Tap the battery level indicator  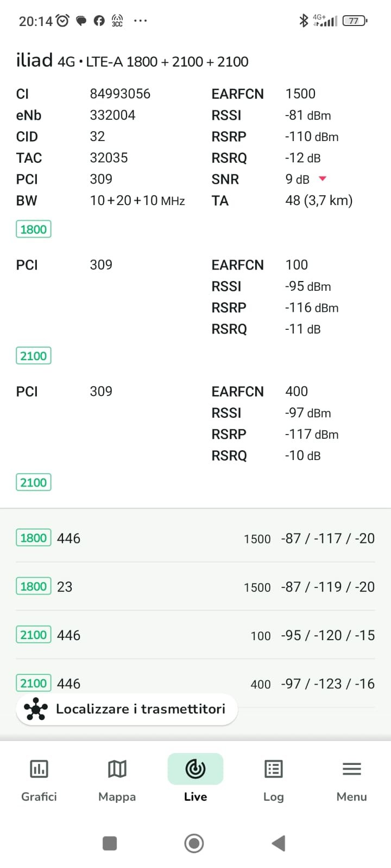pyautogui.click(x=355, y=21)
